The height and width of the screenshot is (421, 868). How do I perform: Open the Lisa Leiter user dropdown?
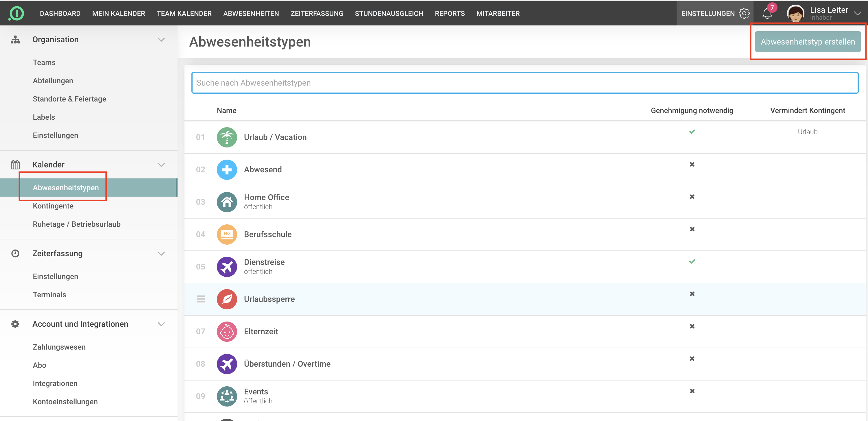(857, 13)
